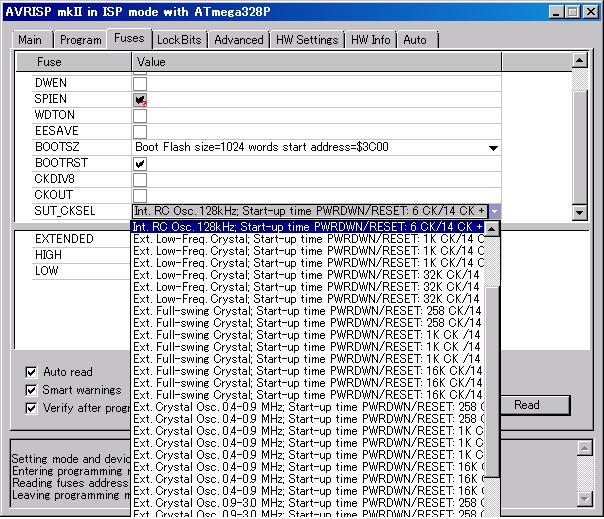This screenshot has height=519, width=604.
Task: Enable the CKDIV8 fuse checkbox
Action: point(140,180)
